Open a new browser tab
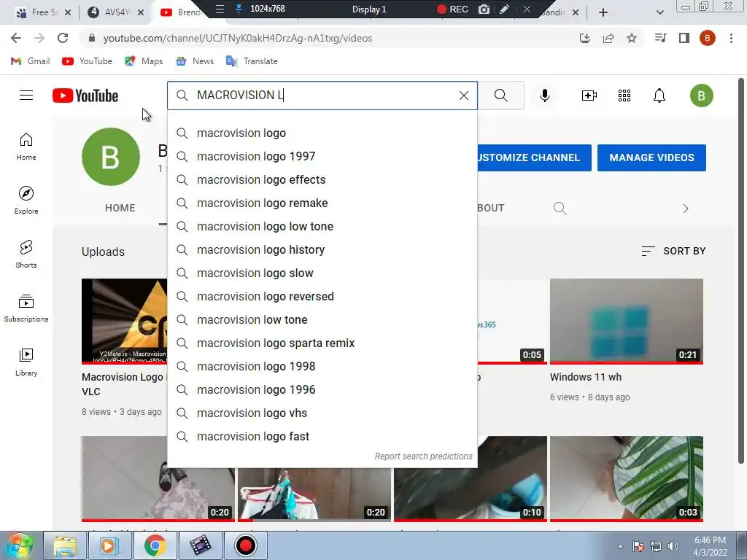The height and width of the screenshot is (560, 747). [603, 12]
